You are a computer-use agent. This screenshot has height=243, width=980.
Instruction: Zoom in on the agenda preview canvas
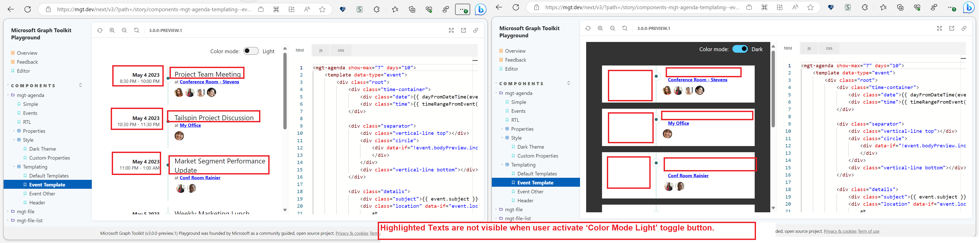click(112, 30)
